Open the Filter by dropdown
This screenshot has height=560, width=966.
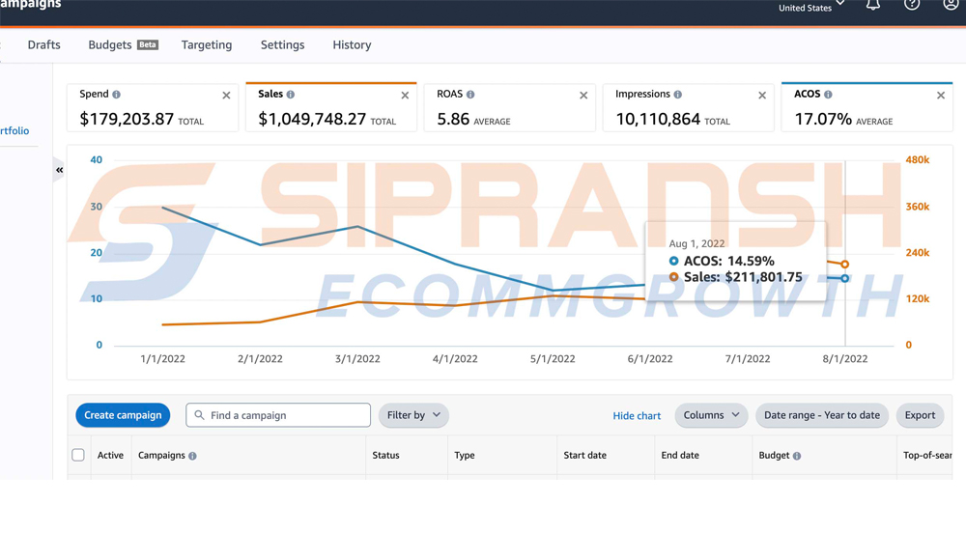point(413,415)
